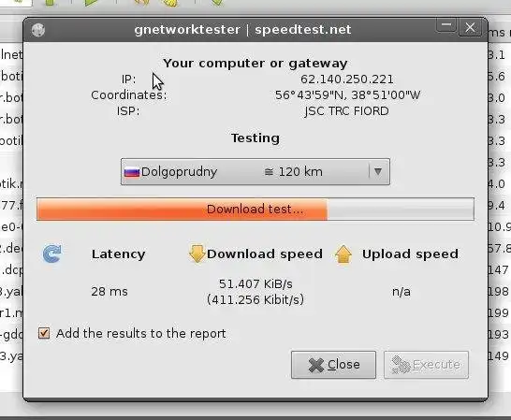Minimize the gnetworktester window
511x420 pixels.
tap(446, 25)
